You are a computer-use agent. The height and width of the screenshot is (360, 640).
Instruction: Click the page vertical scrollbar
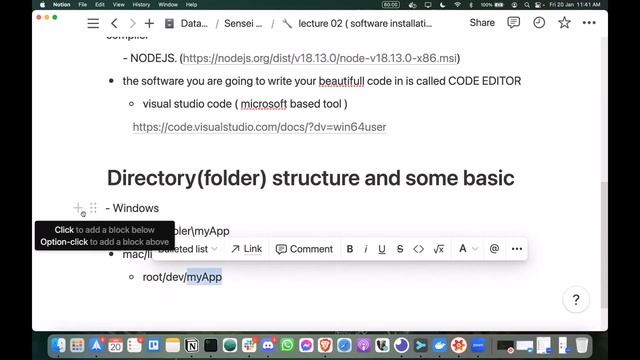604,245
